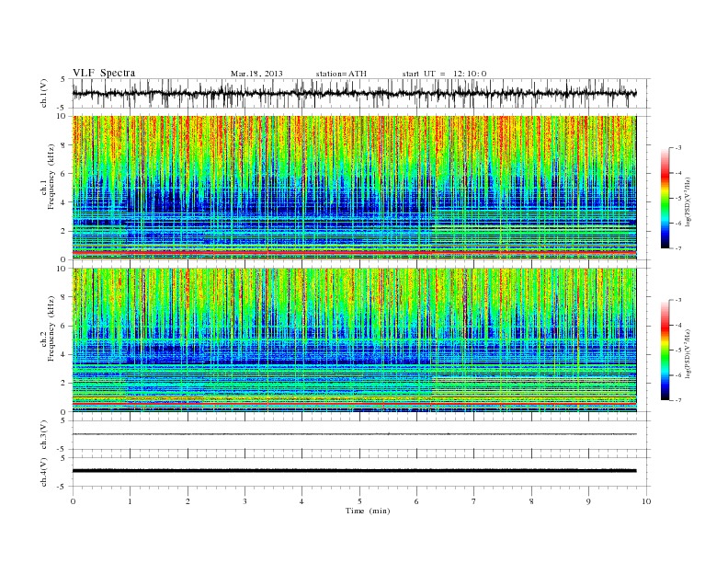
Task: Click the time axis tick label "4"
Action: tap(301, 501)
